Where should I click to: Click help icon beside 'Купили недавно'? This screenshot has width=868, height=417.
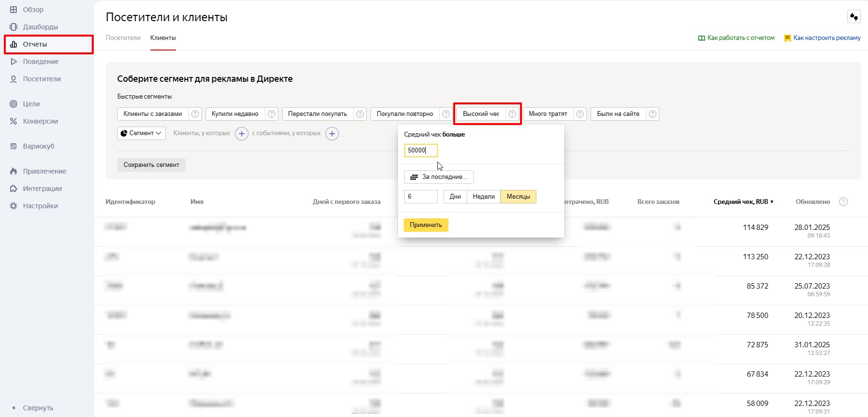tap(272, 114)
